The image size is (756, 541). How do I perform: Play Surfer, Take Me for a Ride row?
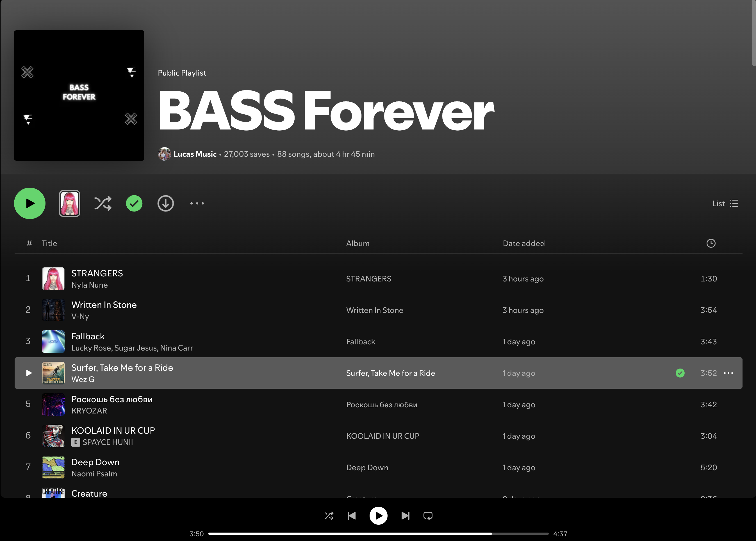tap(29, 373)
